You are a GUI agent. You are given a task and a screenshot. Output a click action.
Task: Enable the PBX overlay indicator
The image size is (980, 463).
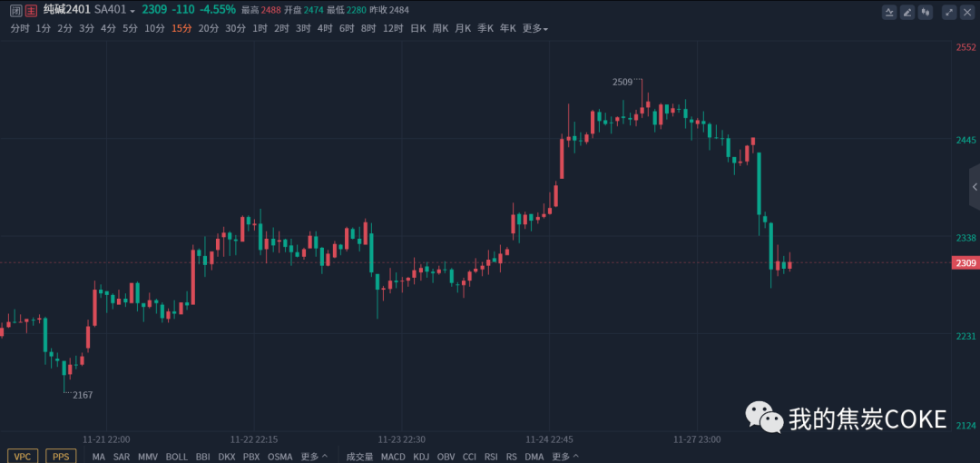click(251, 457)
